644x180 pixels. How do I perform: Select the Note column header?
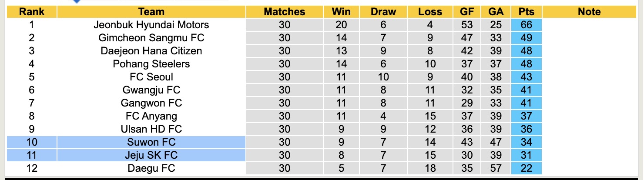[x=589, y=12]
